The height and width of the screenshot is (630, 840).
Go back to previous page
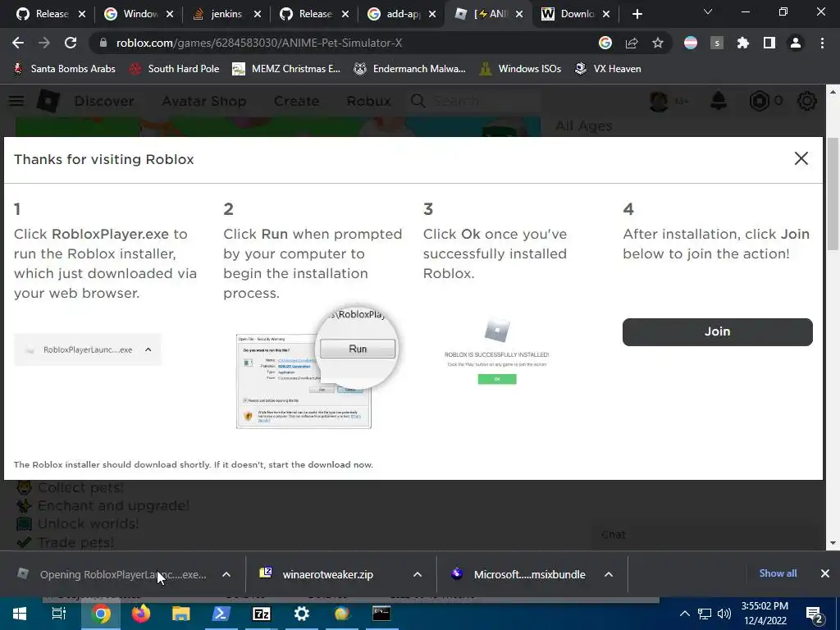pyautogui.click(x=18, y=43)
